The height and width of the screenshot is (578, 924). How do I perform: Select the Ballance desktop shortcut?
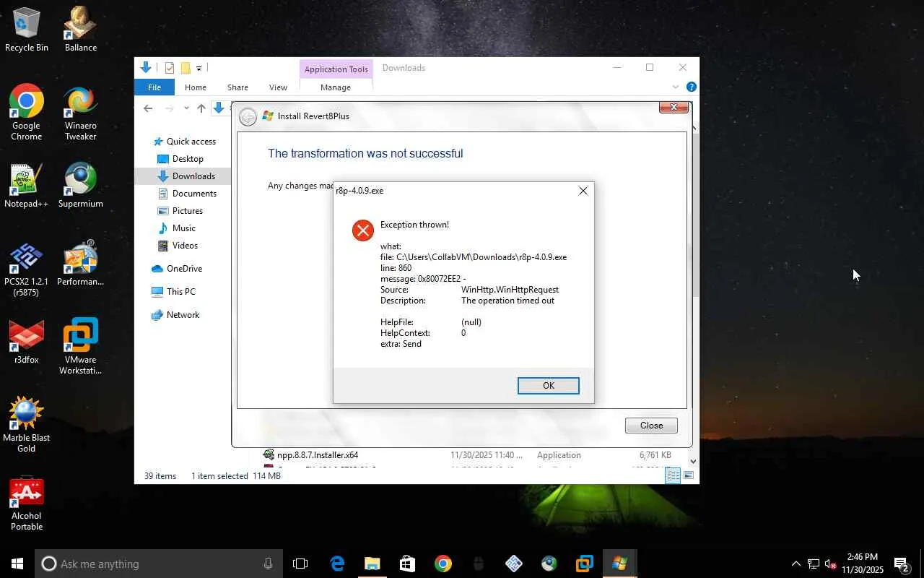point(81,30)
